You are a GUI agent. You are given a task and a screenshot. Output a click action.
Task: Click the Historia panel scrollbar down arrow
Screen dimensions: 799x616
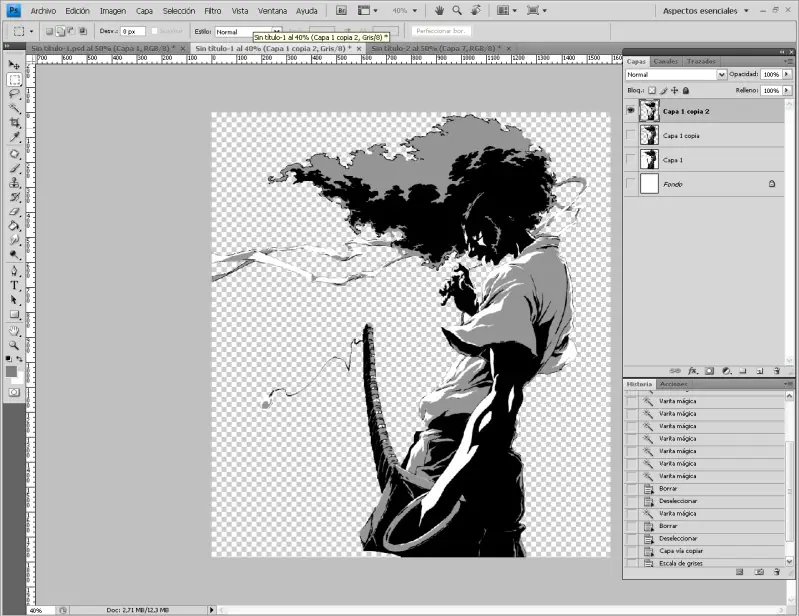click(789, 561)
